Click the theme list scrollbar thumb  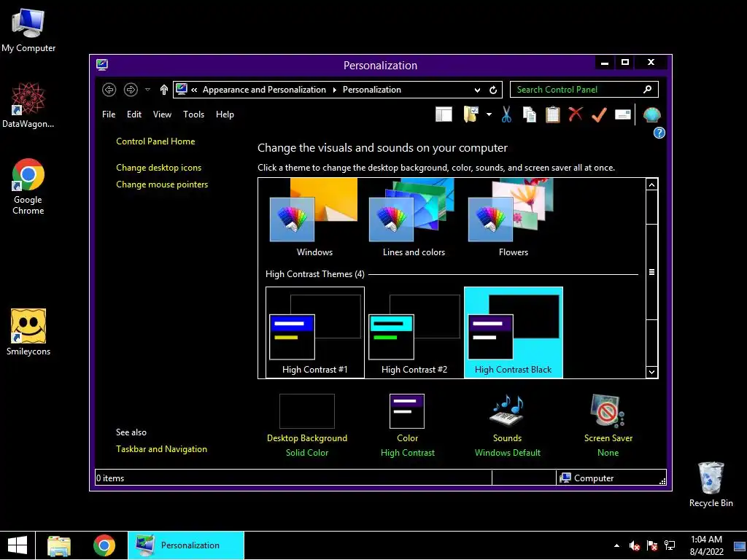coord(651,272)
